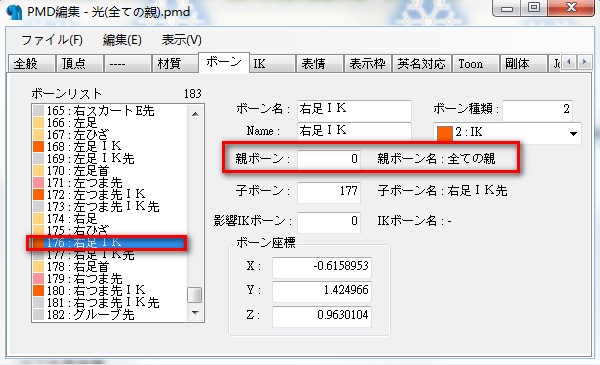This screenshot has width=600, height=365.
Task: Open the ボーン種類 dropdown showing 2 : IK
Action: (x=507, y=133)
